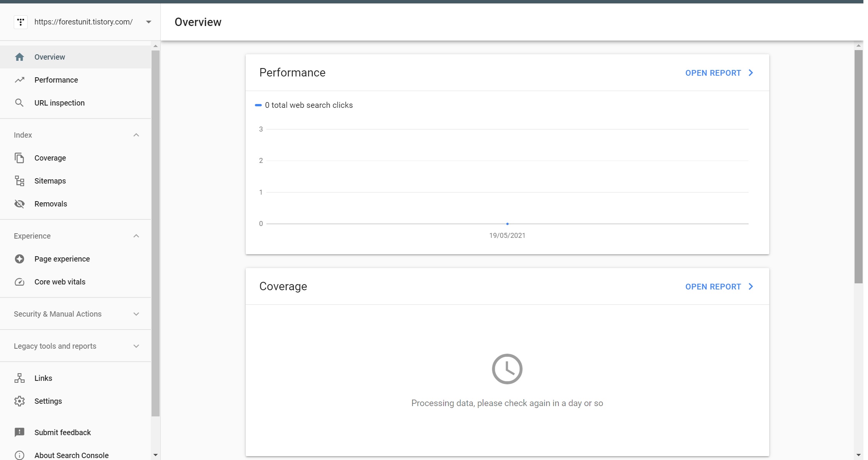Click the Coverage pages icon

[x=20, y=158]
